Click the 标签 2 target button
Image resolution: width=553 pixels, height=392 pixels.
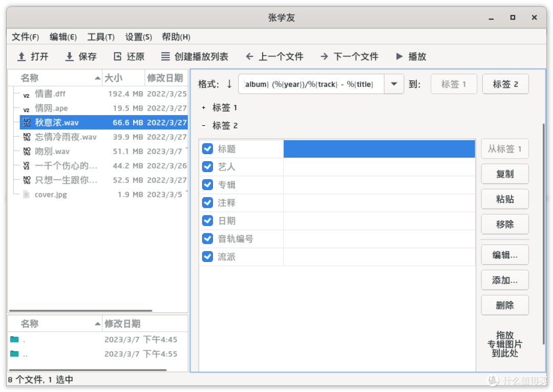point(505,84)
